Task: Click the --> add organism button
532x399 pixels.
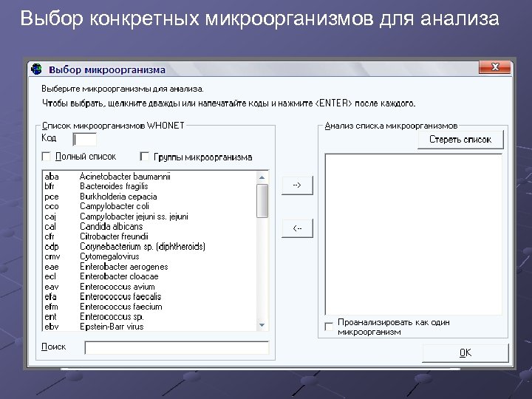Action: tap(297, 185)
